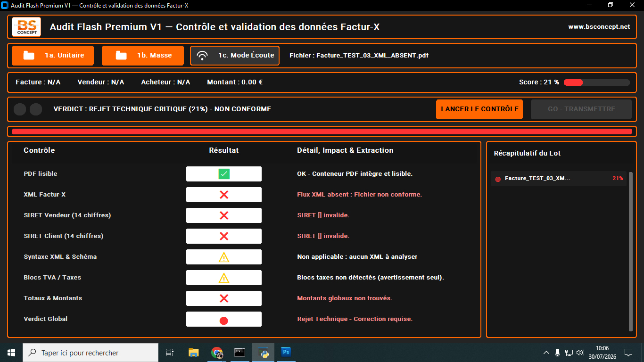This screenshot has width=644, height=362.
Task: Click the Score 21 % progress bar
Action: (x=597, y=82)
